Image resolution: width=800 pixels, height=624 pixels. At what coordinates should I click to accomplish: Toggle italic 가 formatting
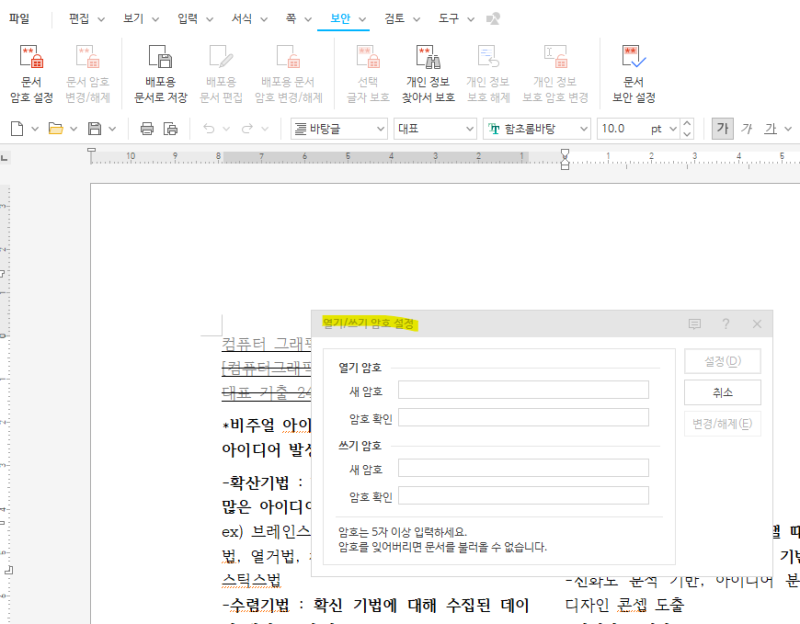coord(746,129)
